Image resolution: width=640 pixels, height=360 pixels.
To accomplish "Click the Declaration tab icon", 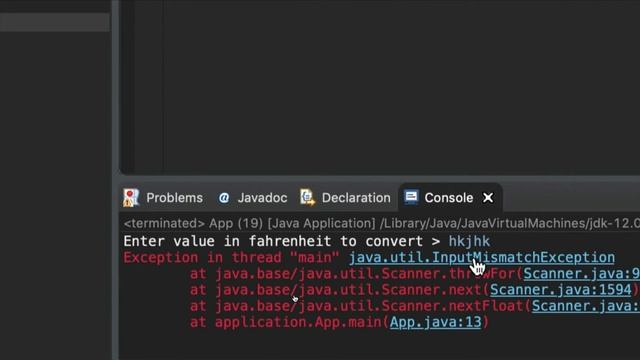I will click(x=307, y=198).
